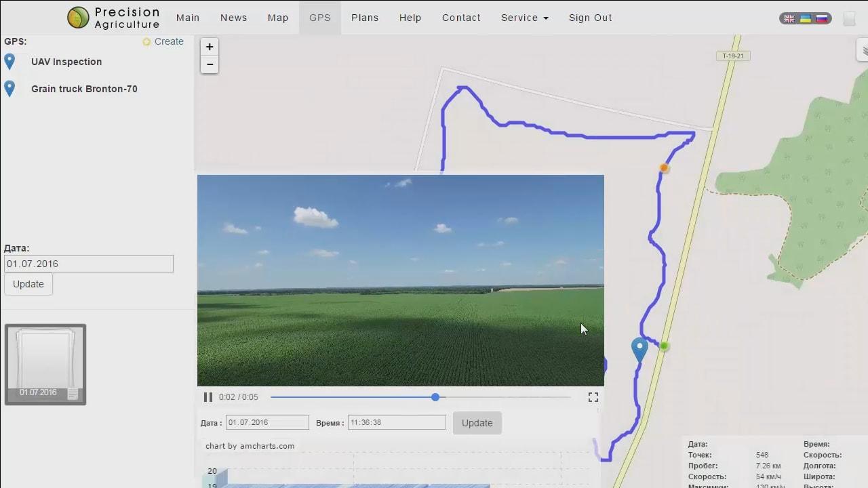Select the GPS tab
This screenshot has width=868, height=488.
(x=319, y=18)
